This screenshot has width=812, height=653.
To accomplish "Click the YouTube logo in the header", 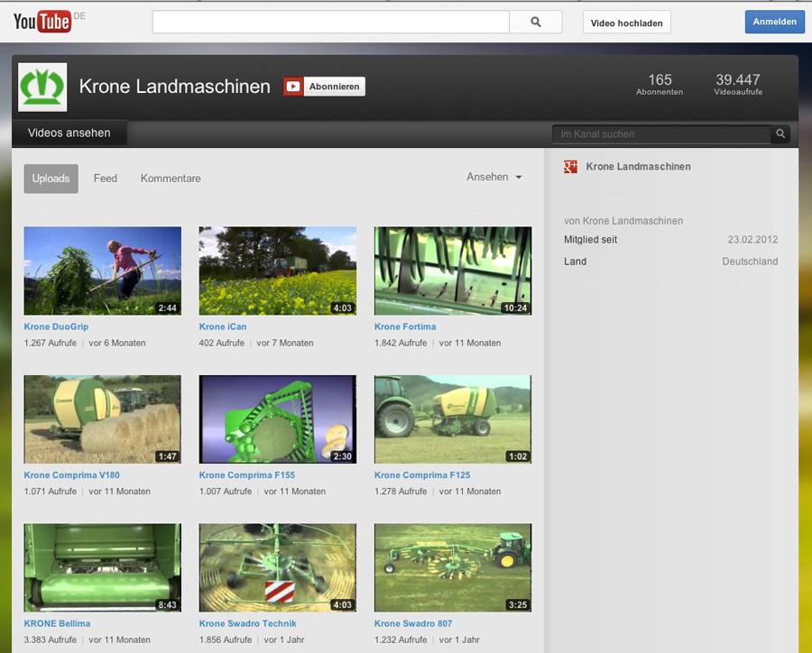I will (x=42, y=22).
